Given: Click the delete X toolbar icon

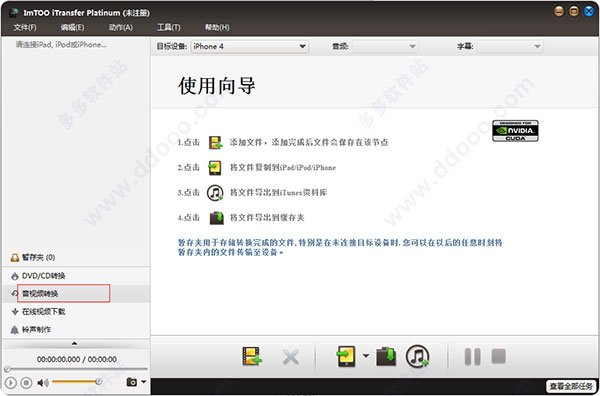Looking at the screenshot, I should [x=291, y=357].
